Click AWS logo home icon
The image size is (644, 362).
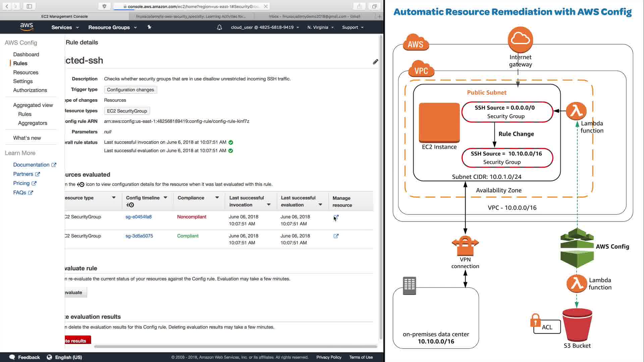26,27
